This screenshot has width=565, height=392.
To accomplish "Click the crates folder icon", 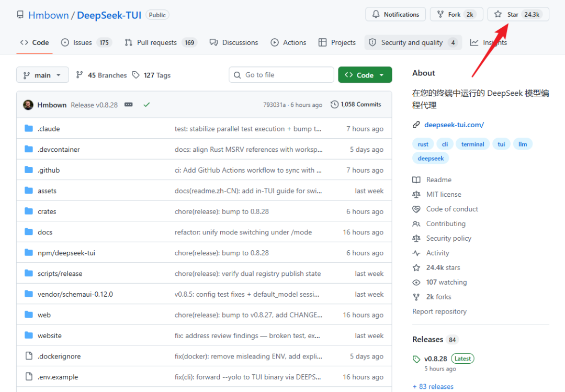I will pos(29,211).
